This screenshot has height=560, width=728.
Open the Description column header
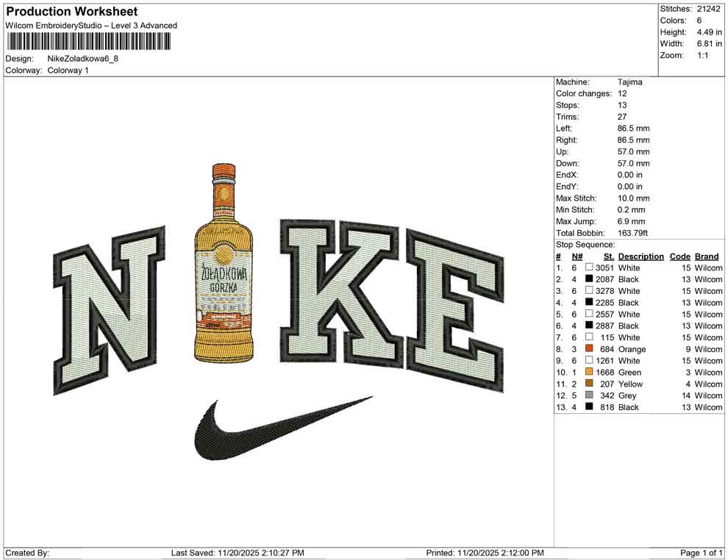coord(640,256)
